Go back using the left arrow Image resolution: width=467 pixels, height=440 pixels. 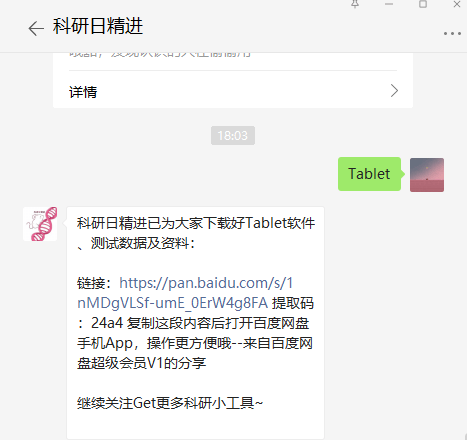point(36,28)
